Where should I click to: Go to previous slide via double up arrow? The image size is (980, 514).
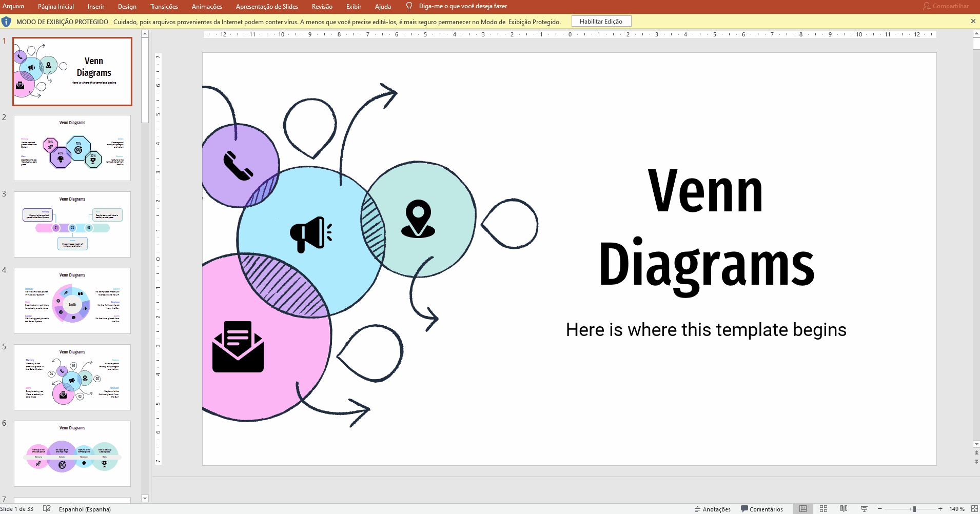(x=976, y=453)
